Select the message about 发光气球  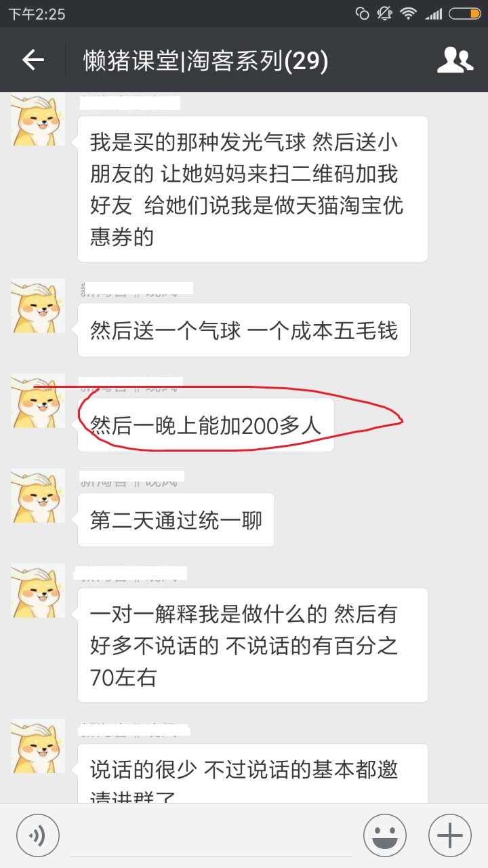tap(253, 189)
